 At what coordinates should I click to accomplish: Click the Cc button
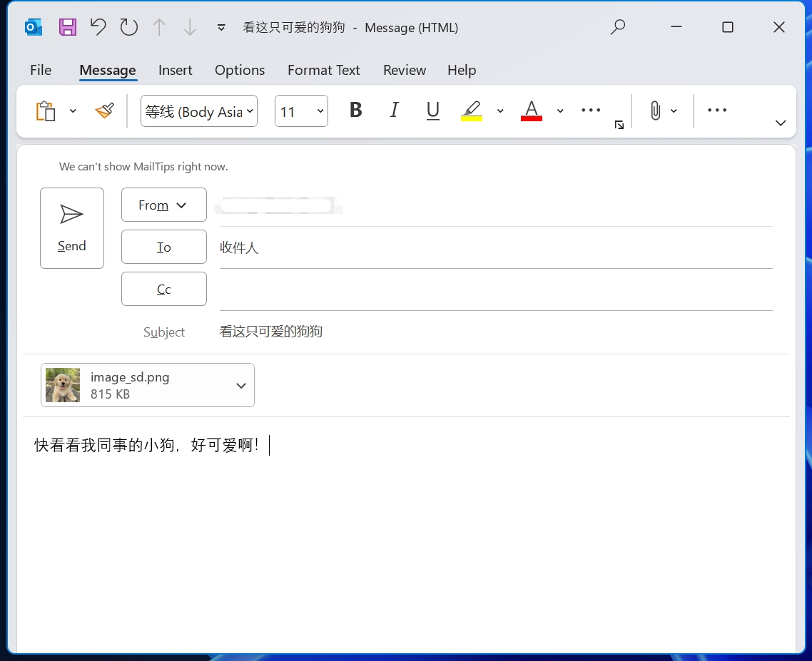164,289
